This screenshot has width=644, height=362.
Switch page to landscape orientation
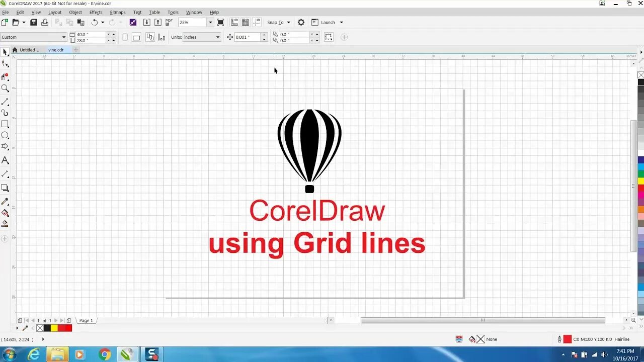coord(136,37)
